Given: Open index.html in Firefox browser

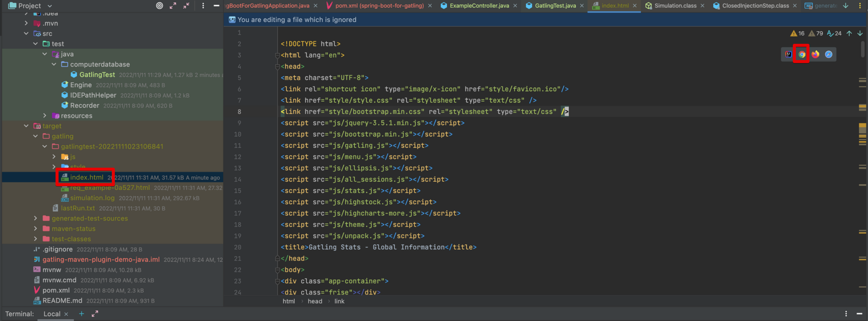Looking at the screenshot, I should point(815,54).
